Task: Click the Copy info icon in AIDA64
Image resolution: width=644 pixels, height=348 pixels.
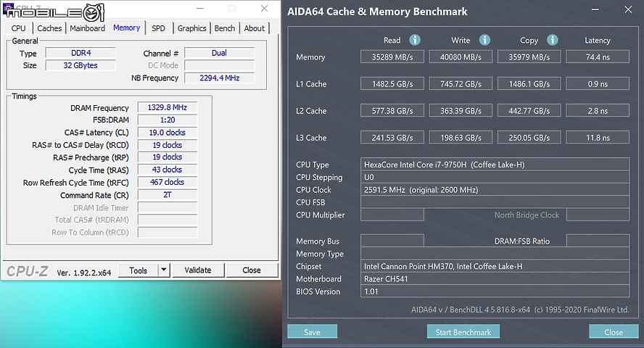Action: [553, 40]
